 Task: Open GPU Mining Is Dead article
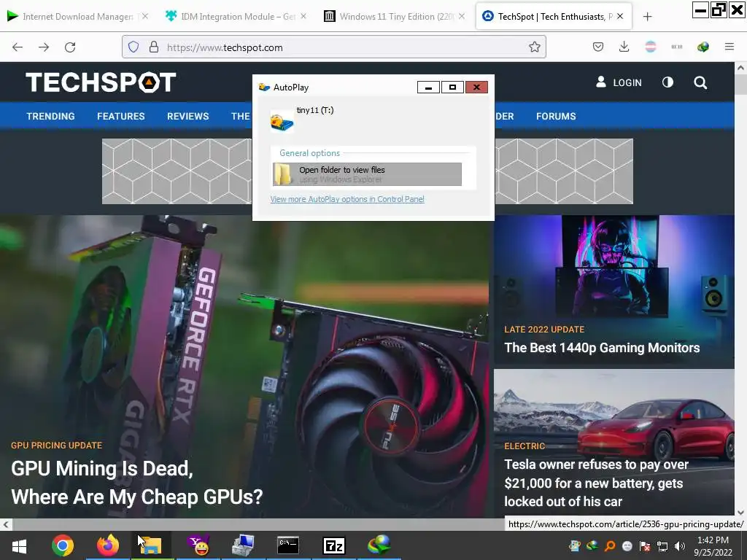(x=136, y=483)
